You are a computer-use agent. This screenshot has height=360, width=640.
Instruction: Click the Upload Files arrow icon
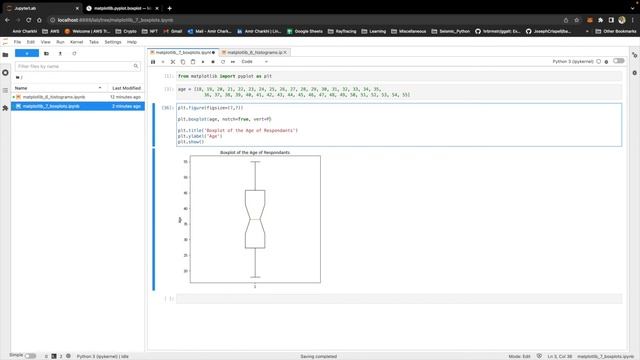[60, 53]
